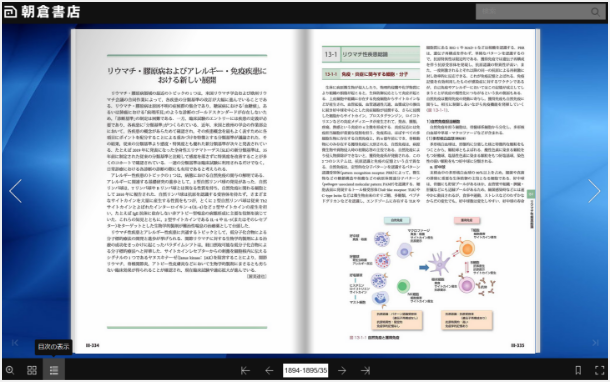Image resolution: width=610 pixels, height=382 pixels.
Task: Click the left page of the book
Action: [188, 191]
